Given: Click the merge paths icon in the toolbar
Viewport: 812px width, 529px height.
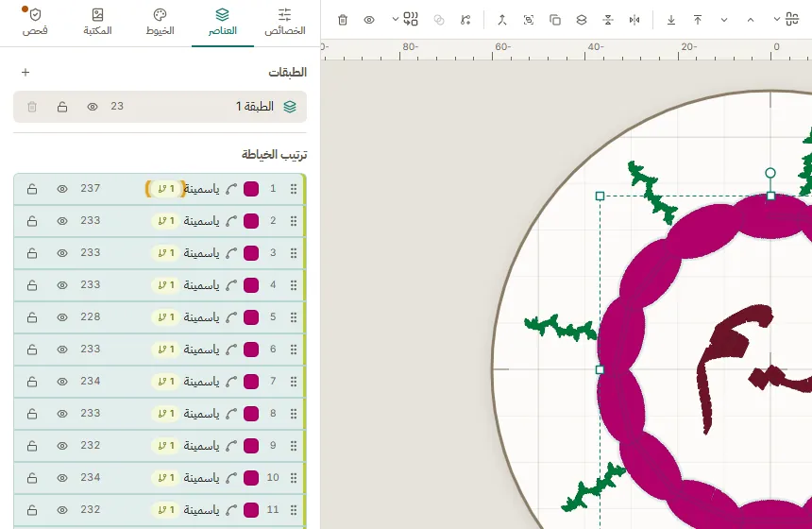Looking at the screenshot, I should click(501, 20).
